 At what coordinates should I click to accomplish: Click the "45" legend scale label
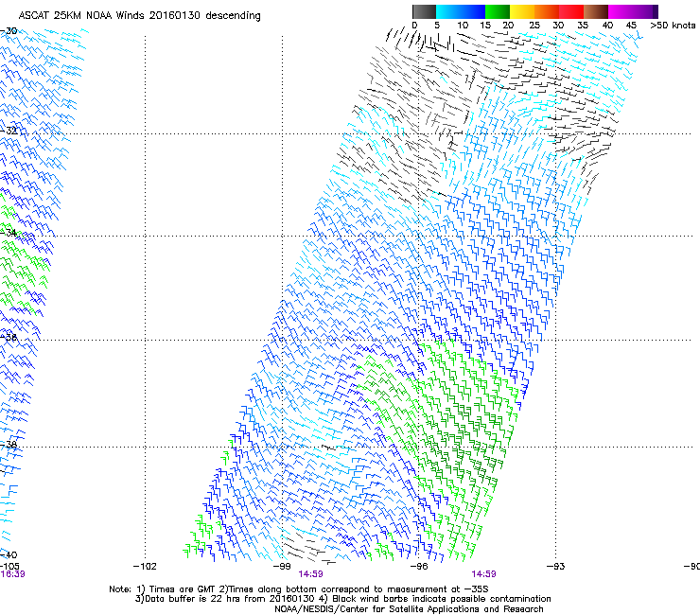pos(631,26)
